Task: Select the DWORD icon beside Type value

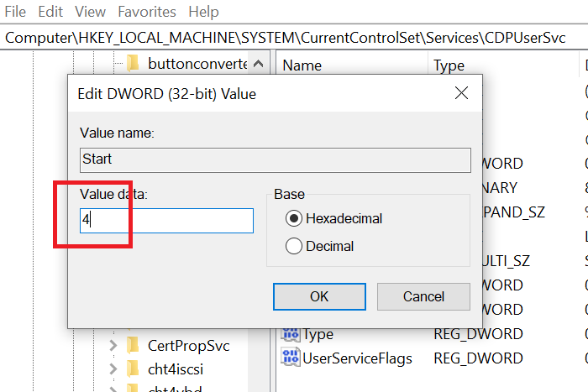Action: click(291, 334)
